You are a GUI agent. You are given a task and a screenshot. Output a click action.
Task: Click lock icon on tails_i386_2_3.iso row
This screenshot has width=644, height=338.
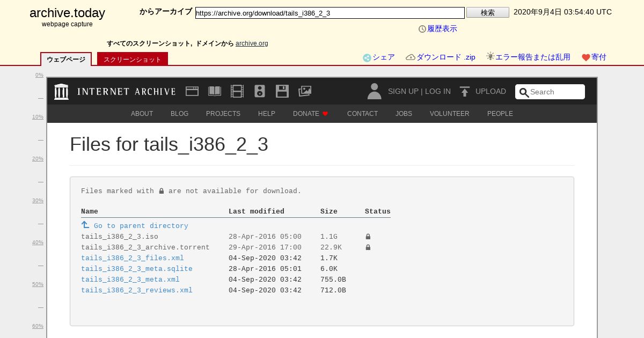368,237
